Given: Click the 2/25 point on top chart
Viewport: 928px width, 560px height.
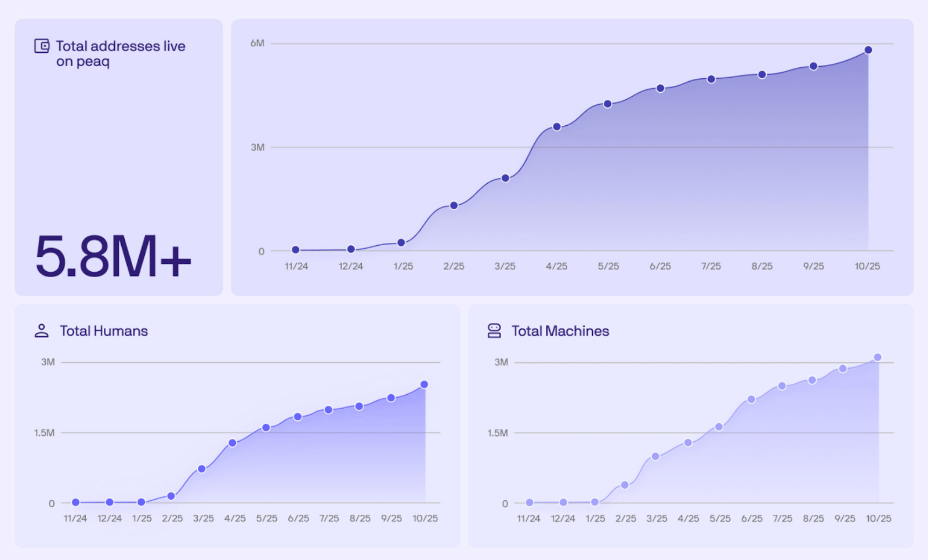Looking at the screenshot, I should point(454,205).
